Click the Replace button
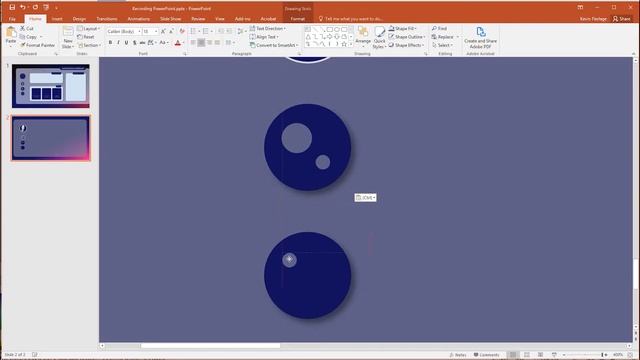This screenshot has height=360, width=640. pos(445,37)
